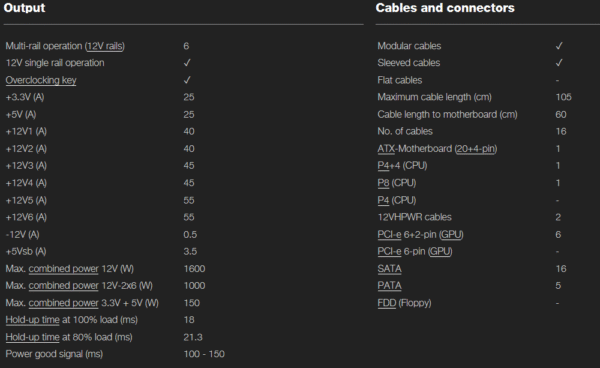
Task: Click the 'P8' link in P8 (CPU)
Action: pyautogui.click(x=383, y=183)
